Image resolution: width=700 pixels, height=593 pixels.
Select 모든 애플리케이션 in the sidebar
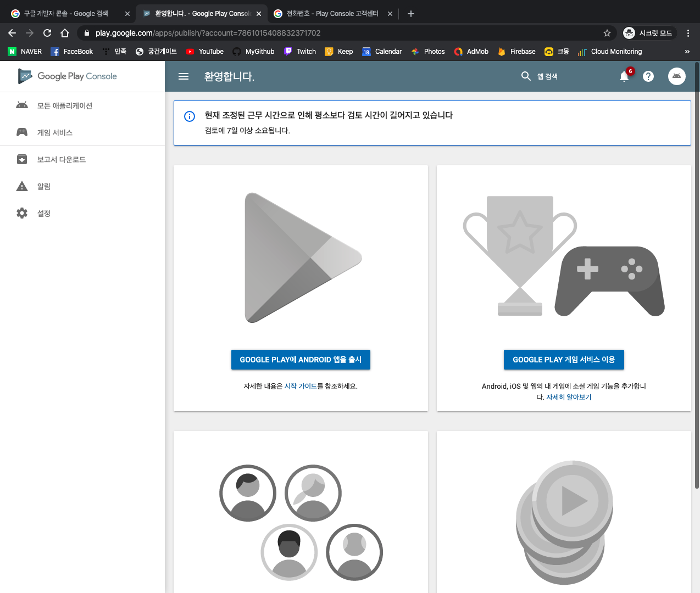click(x=82, y=105)
